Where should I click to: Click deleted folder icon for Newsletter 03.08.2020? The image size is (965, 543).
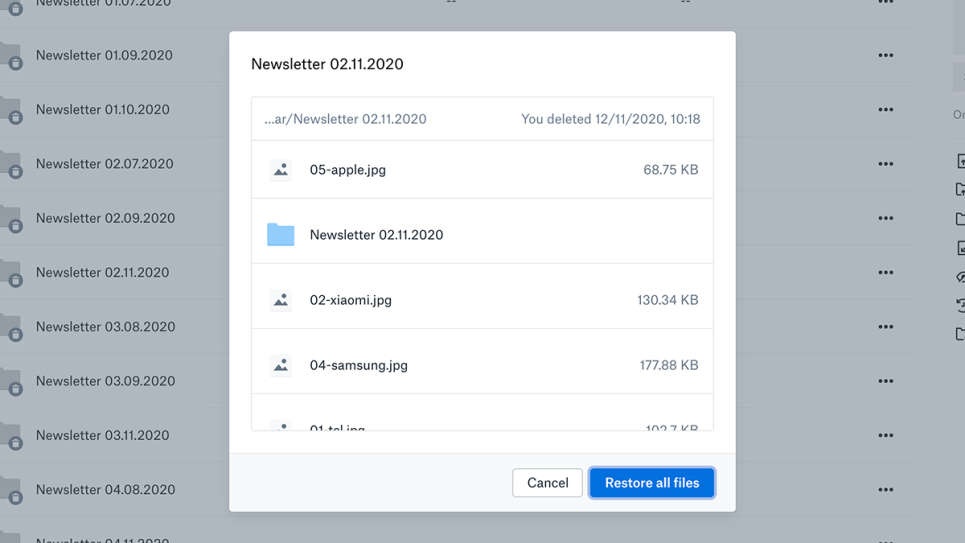11,327
